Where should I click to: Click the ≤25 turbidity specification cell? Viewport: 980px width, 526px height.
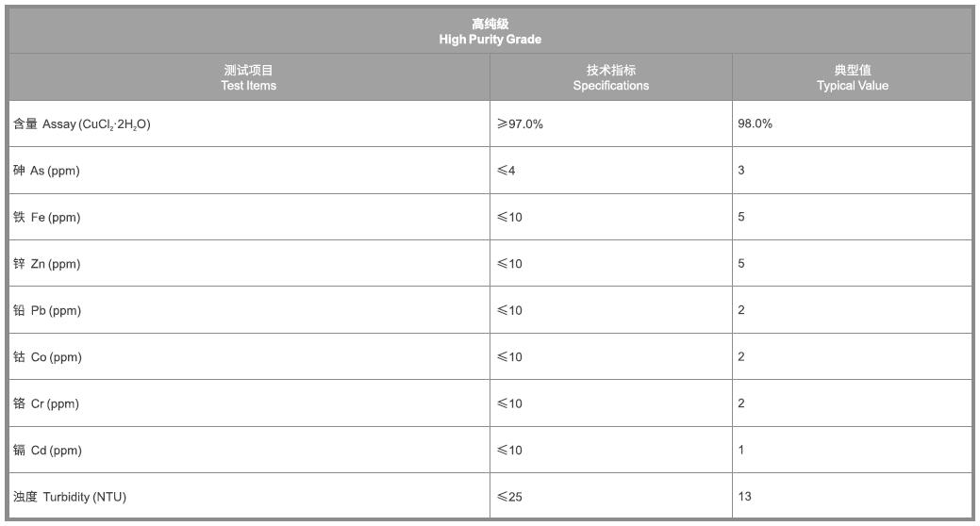[509, 497]
